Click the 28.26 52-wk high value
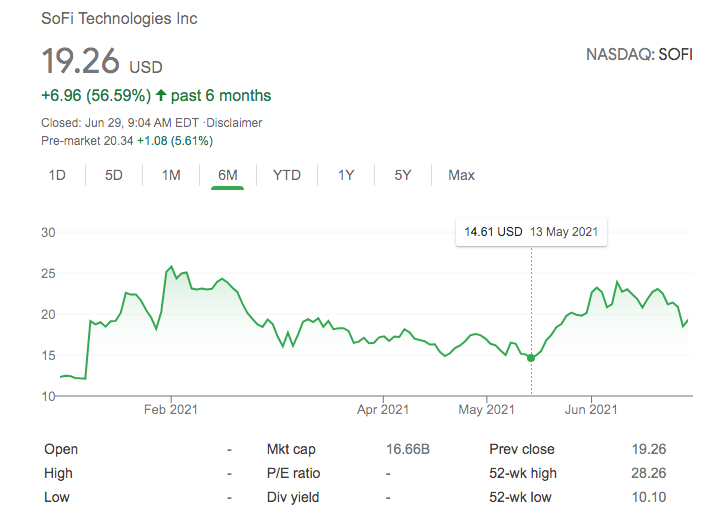718x523 pixels. [x=648, y=473]
